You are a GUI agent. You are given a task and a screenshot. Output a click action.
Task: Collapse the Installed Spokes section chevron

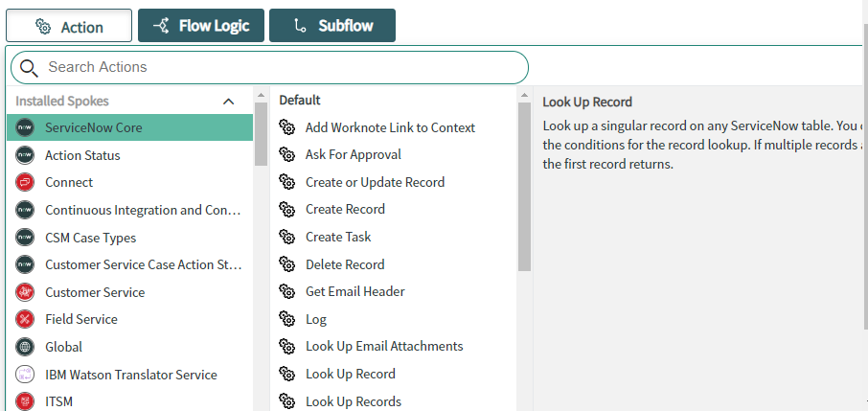228,102
